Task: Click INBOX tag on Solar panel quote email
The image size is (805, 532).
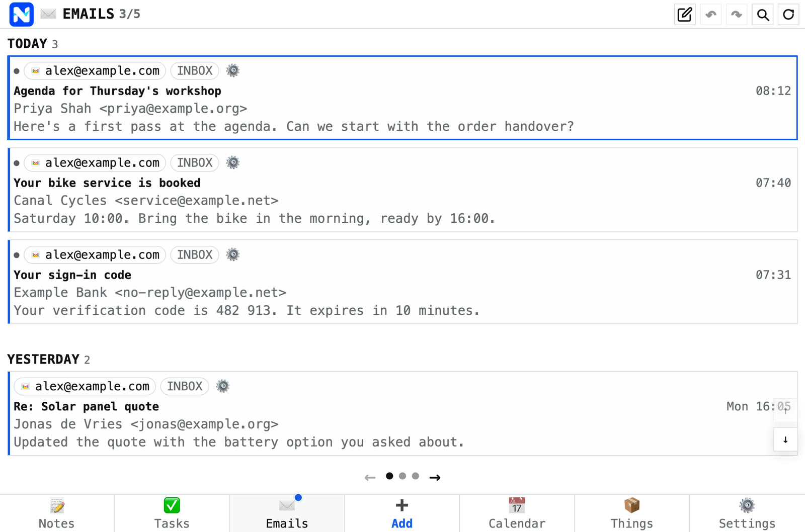Action: coord(185,386)
